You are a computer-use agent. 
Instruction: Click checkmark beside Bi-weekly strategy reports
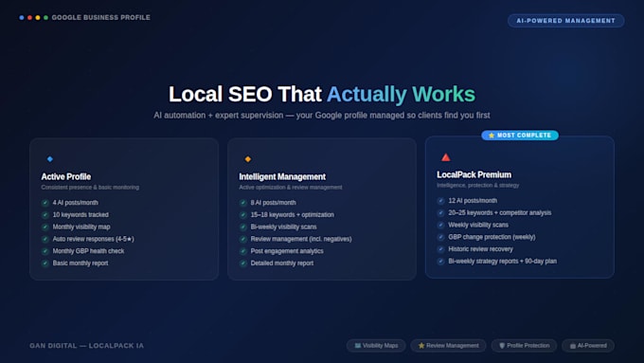pos(440,261)
